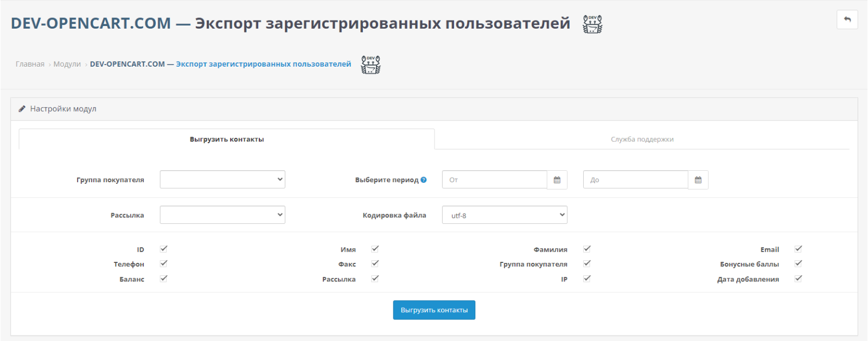Open the Группа покупателя dropdown
The image size is (868, 341).
pos(222,179)
